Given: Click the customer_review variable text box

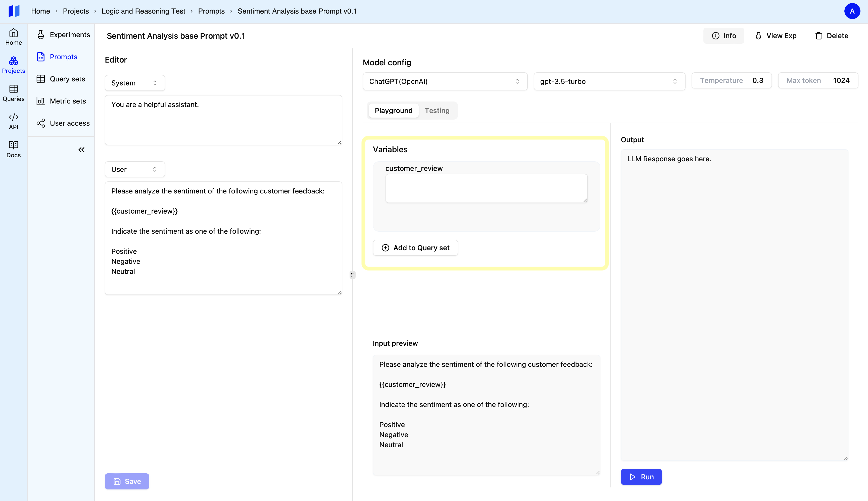Looking at the screenshot, I should [x=486, y=188].
